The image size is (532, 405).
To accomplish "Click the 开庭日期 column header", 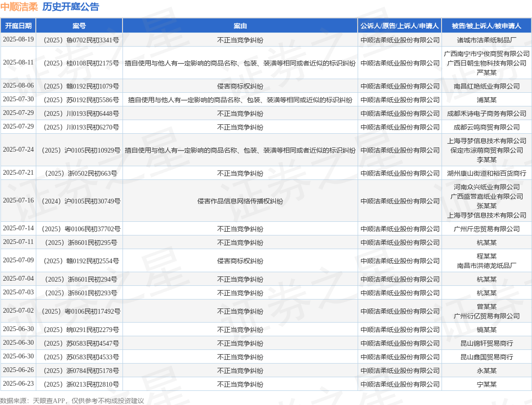I will tap(18, 26).
